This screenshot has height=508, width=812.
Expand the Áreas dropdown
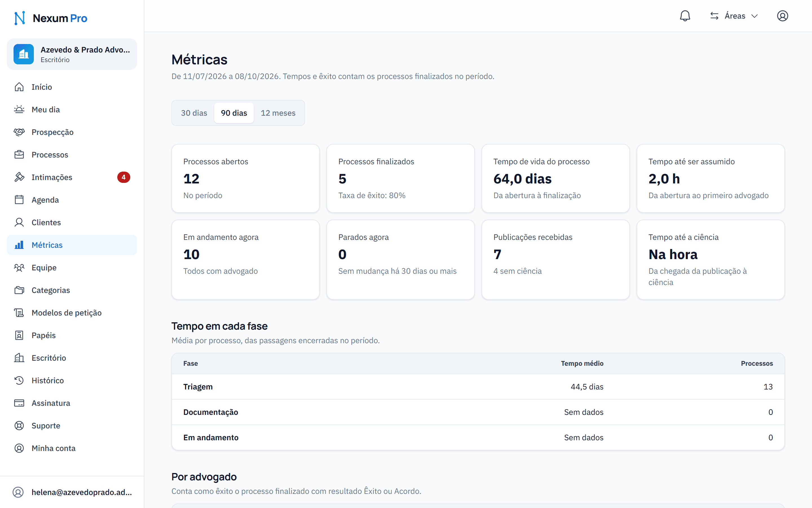pyautogui.click(x=734, y=16)
